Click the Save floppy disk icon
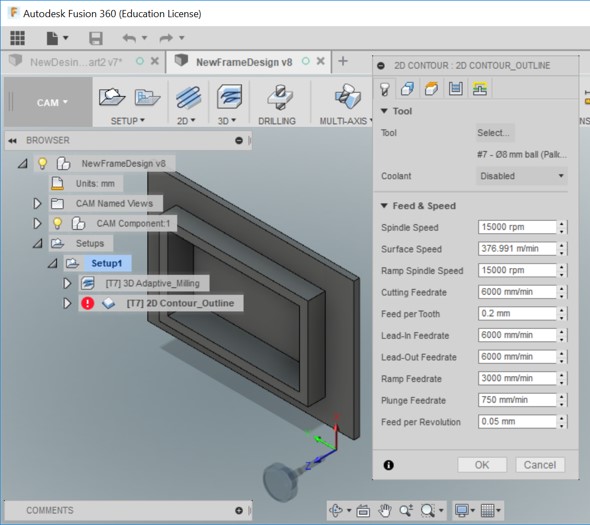The image size is (590, 525). click(96, 38)
